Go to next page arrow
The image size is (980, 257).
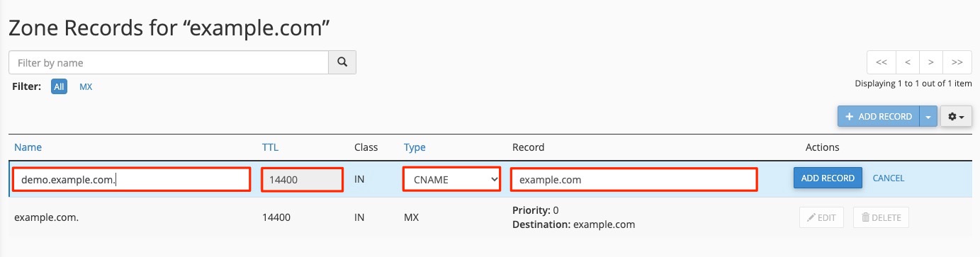[930, 62]
